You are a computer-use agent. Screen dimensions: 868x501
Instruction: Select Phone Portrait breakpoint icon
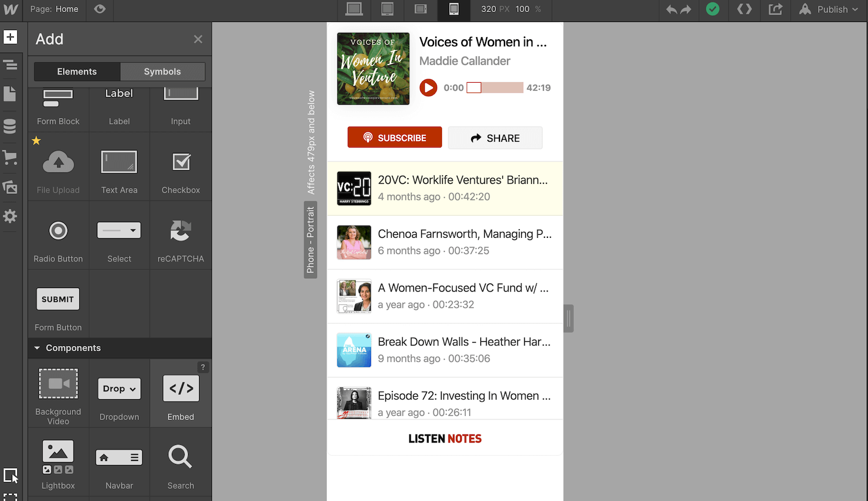454,9
